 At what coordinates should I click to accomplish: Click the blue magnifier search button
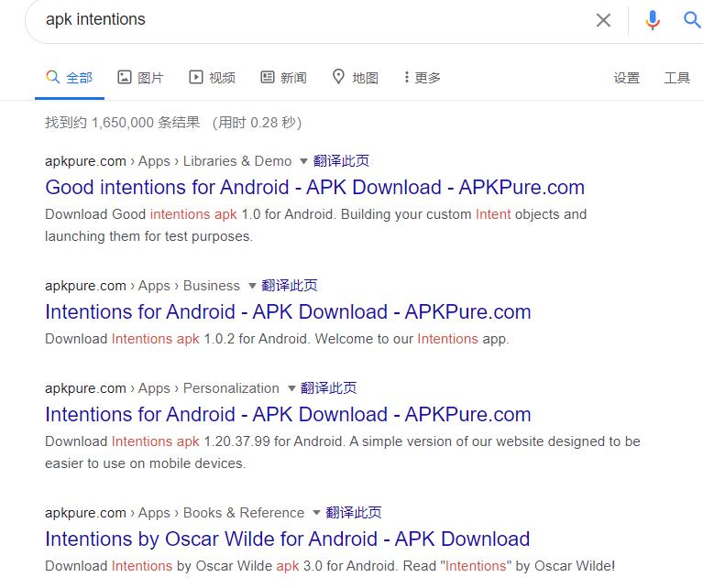[x=692, y=20]
